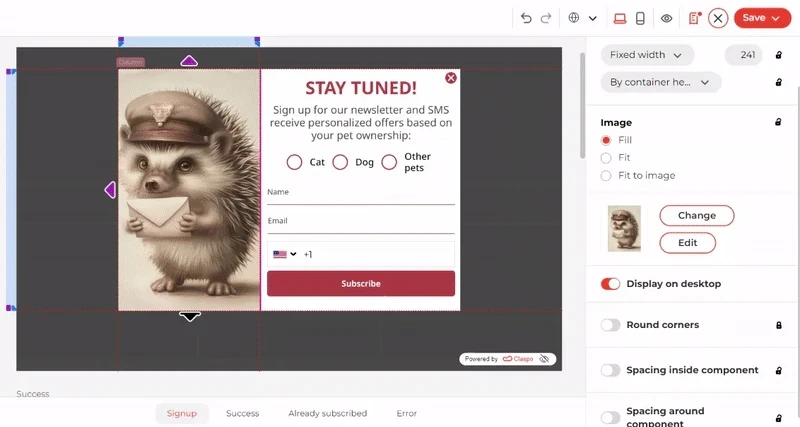Enable Spacing around component toggle

[610, 417]
